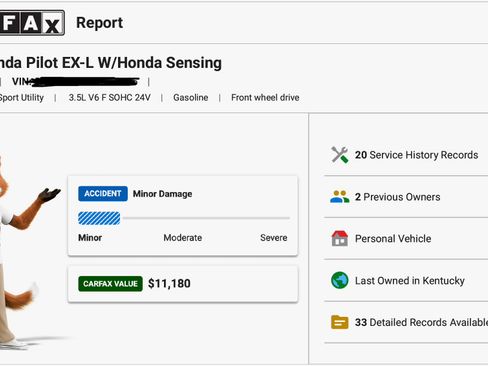Screen dimensions: 488x366
Task: Click the Gasoline fuel type text
Action: click(x=191, y=98)
